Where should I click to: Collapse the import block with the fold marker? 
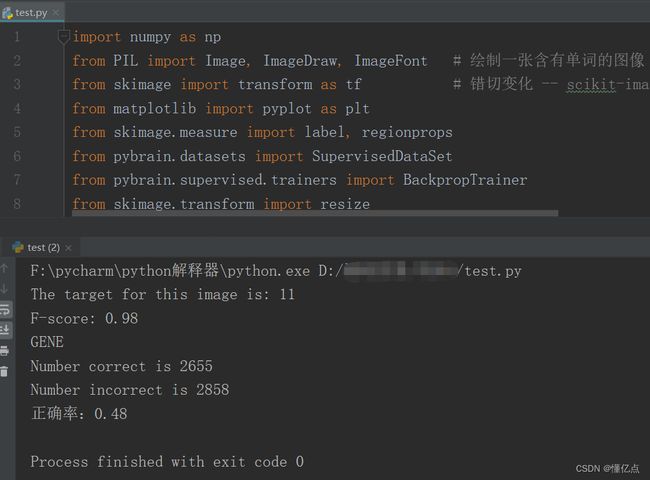63,37
